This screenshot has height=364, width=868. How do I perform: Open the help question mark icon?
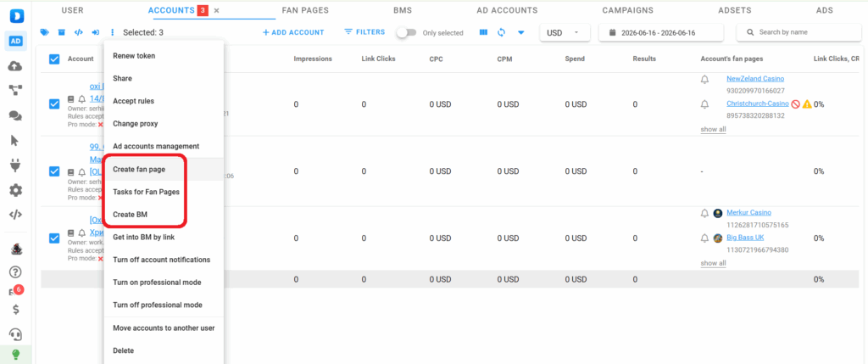(15, 272)
